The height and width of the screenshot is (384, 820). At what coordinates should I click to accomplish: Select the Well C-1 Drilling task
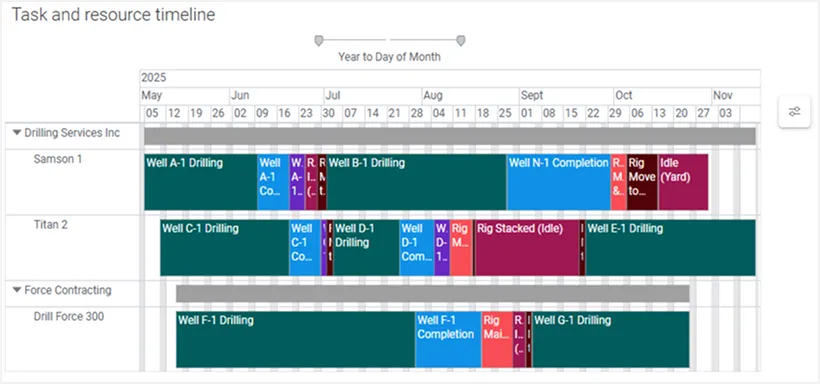click(x=224, y=247)
